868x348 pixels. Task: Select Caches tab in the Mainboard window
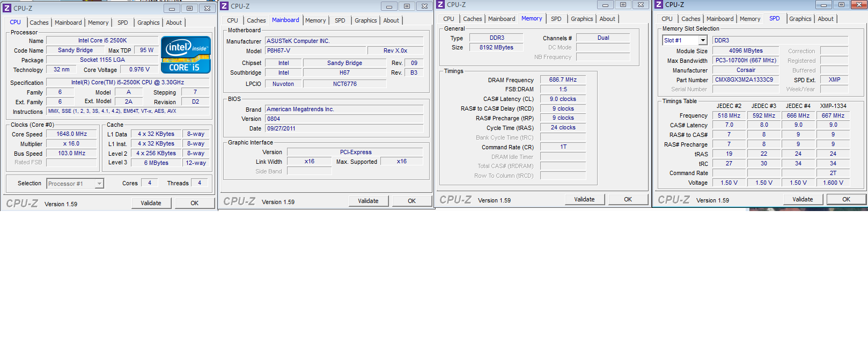tap(256, 20)
